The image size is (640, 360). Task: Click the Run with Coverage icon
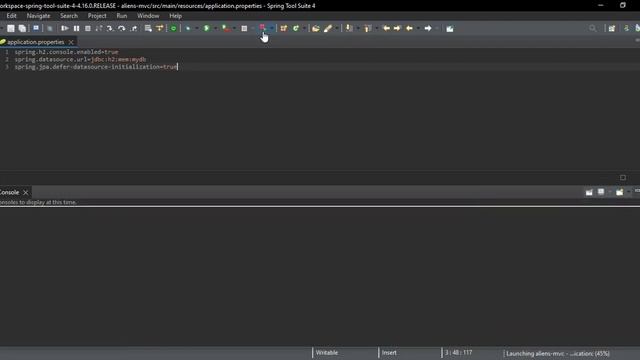tap(225, 28)
